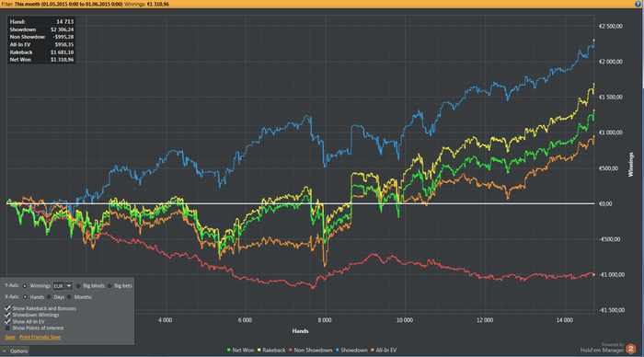Click the Net Won value $1 310,96 in the stats box
The image size is (644, 357).
[x=62, y=60]
